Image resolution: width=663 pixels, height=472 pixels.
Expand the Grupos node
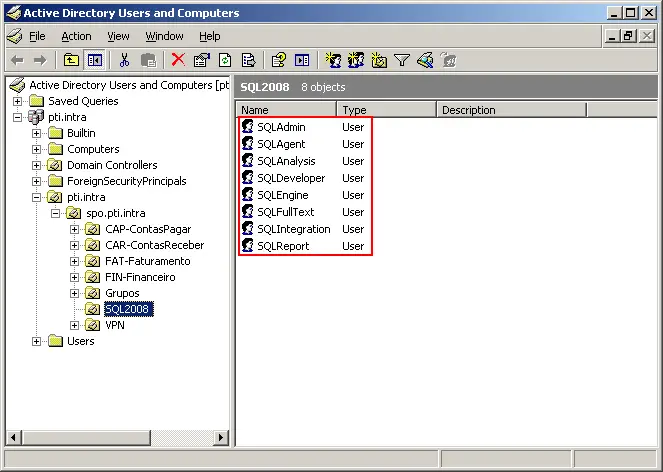point(74,294)
